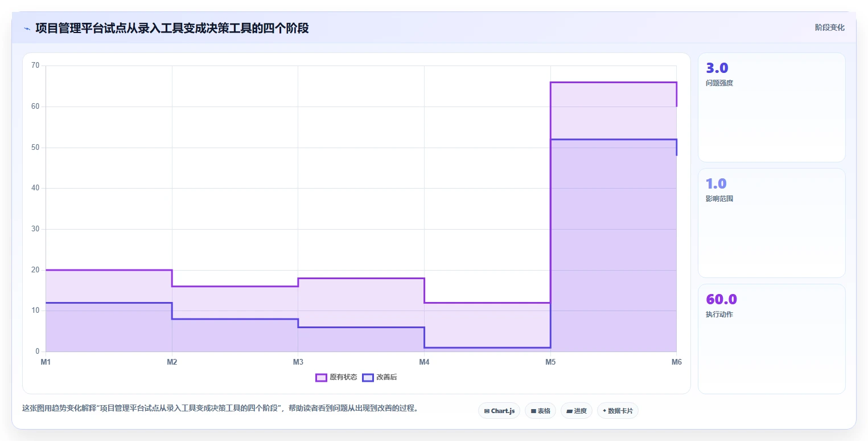Click the M3 axis label

298,362
